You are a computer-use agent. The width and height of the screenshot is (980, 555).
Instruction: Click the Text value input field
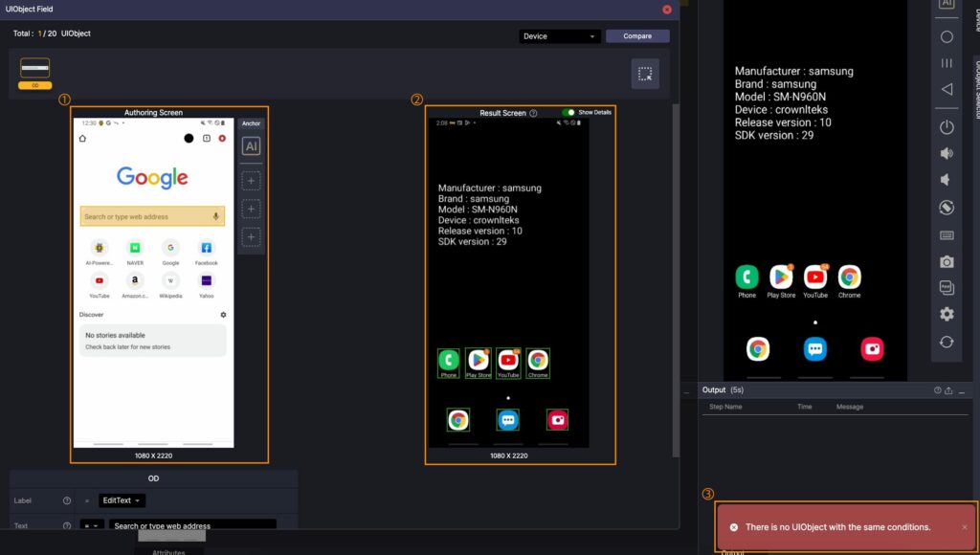tap(192, 525)
